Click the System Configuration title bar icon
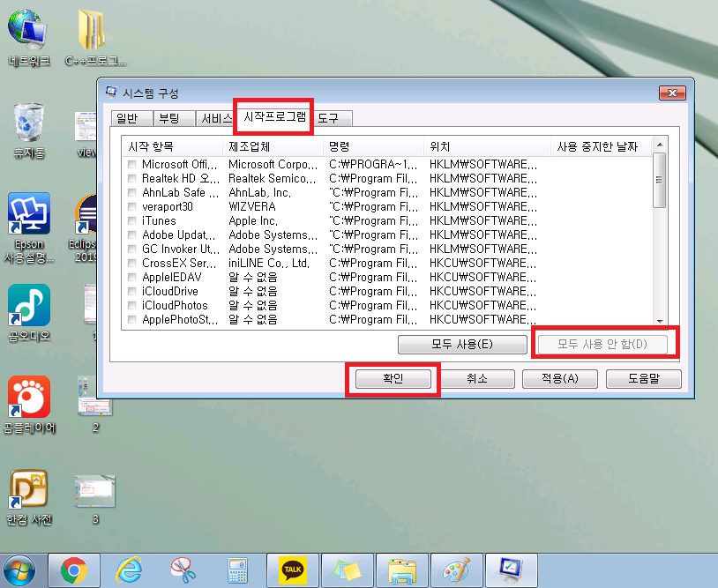 click(x=111, y=93)
